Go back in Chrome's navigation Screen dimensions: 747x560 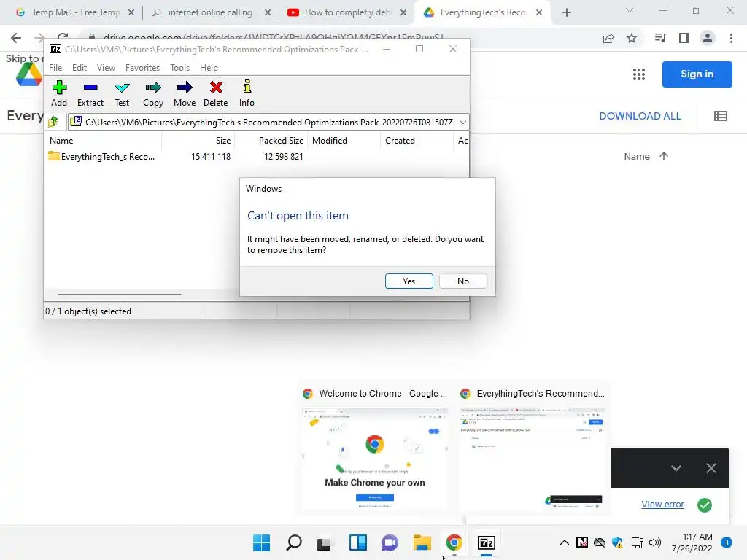16,38
